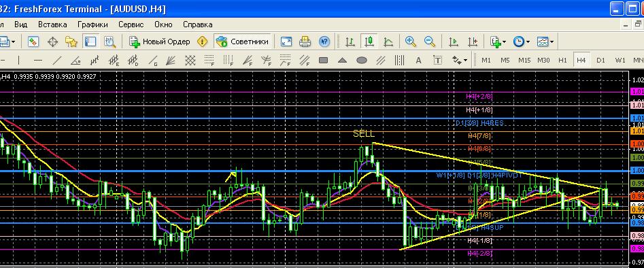Image resolution: width=644 pixels, height=268 pixels.
Task: Toggle candlestick chart mode
Action: point(369,41)
